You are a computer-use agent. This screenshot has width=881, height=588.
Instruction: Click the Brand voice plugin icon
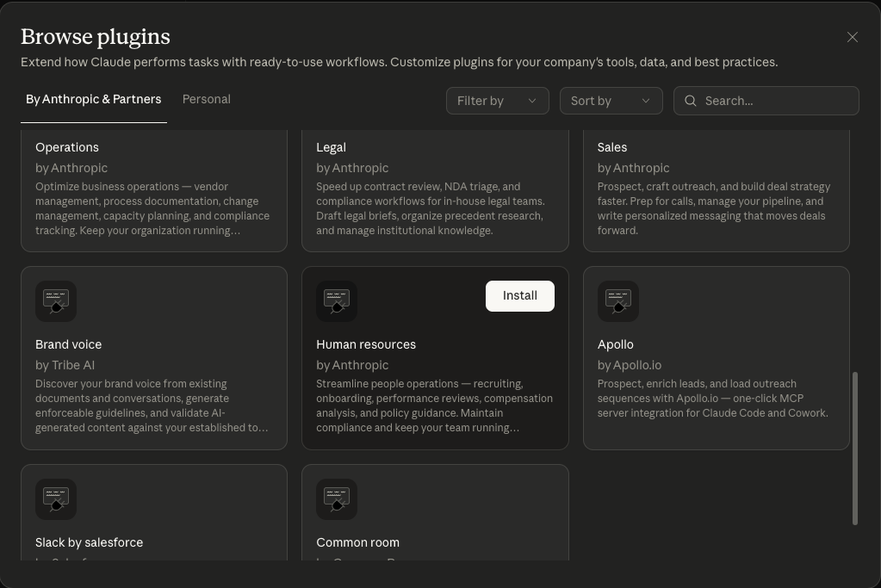pos(56,301)
